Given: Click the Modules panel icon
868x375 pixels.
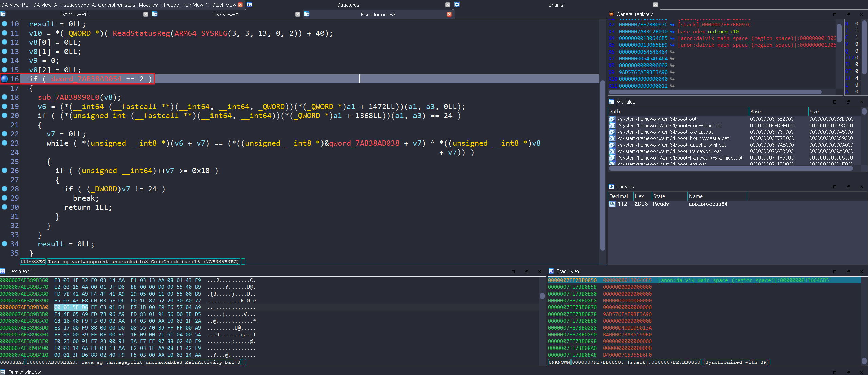Looking at the screenshot, I should coord(611,102).
